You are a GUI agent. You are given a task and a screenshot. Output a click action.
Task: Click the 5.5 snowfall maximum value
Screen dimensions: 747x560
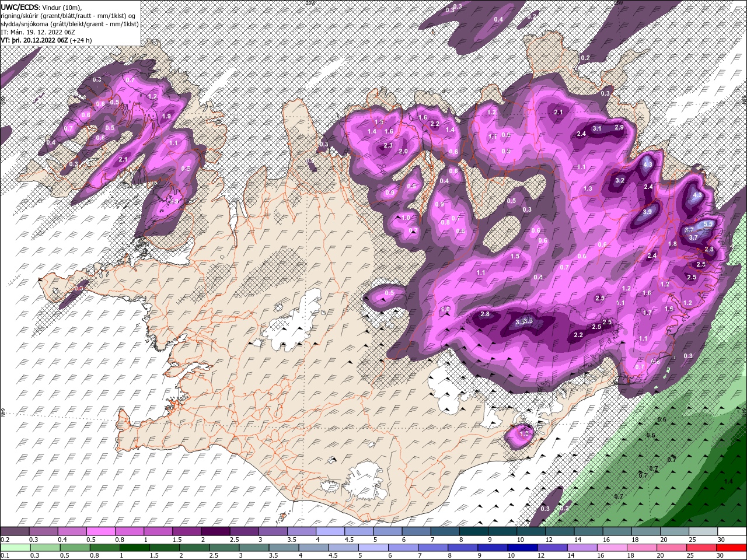point(708,224)
